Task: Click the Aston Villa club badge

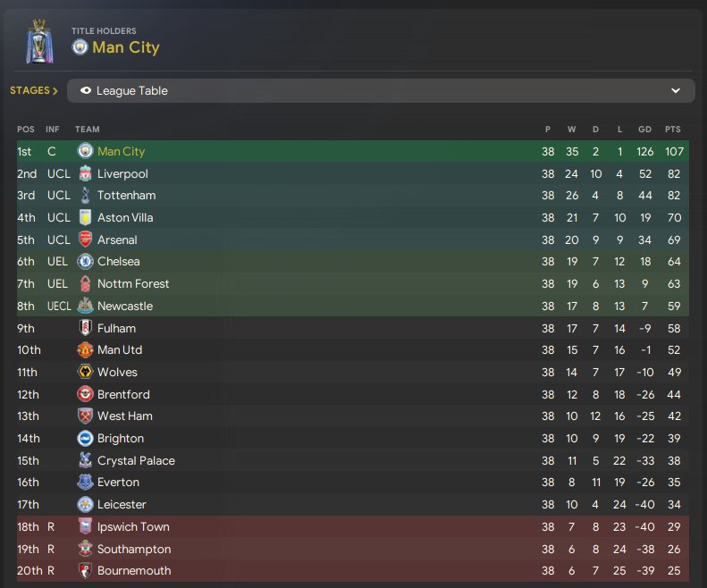Action: (x=85, y=217)
